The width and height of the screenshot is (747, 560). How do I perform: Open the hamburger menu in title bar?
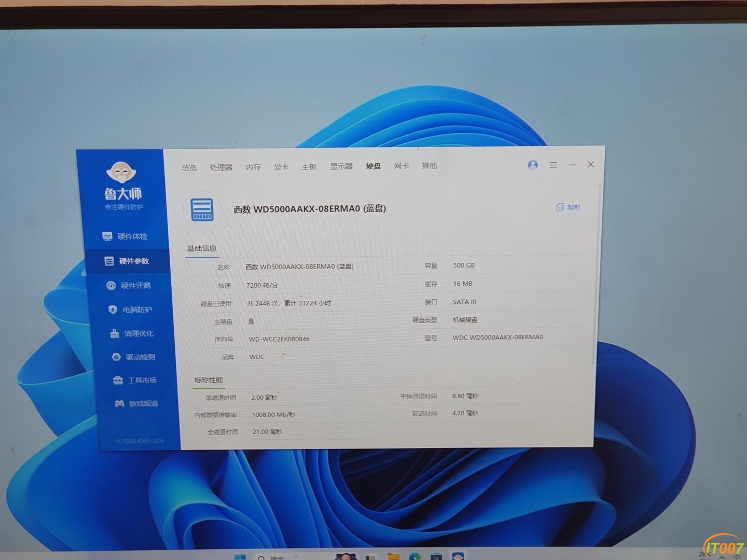[554, 165]
